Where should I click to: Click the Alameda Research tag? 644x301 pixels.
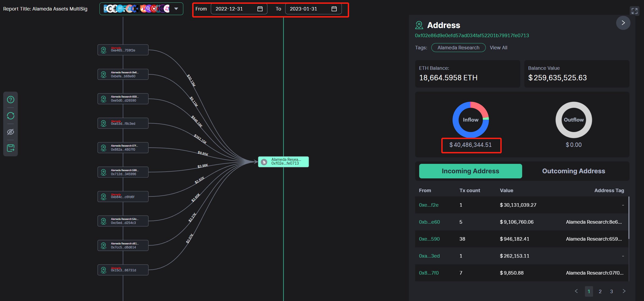[x=458, y=48]
